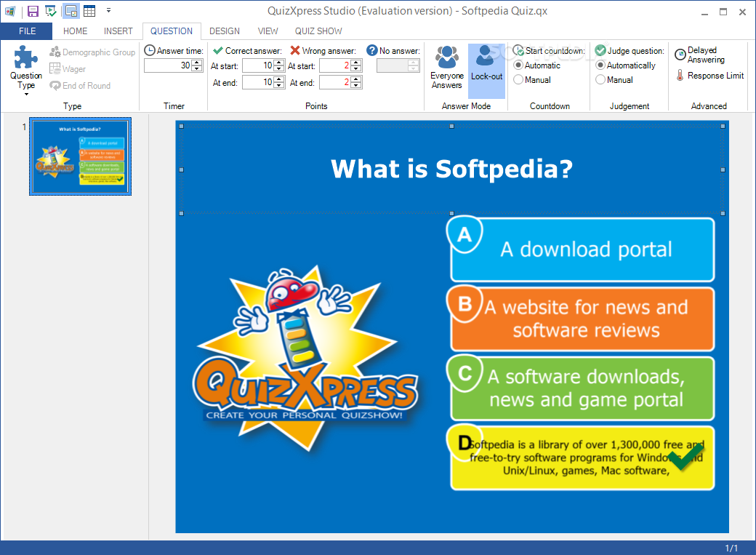Select answer B 'A website for news and software reviews'
Viewport: 756px width, 555px height.
tap(582, 319)
